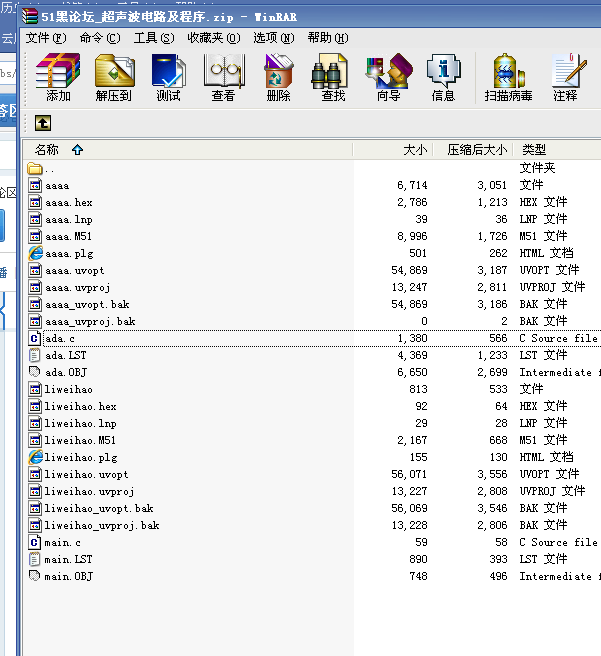Click the sort arrow in 名称 header
The height and width of the screenshot is (656, 601).
pyautogui.click(x=77, y=150)
